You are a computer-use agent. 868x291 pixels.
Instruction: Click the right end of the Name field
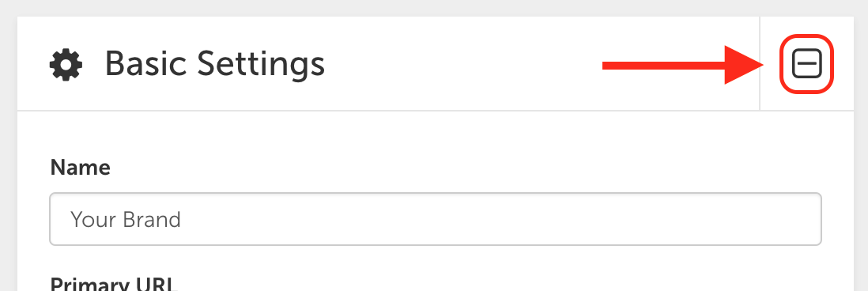[x=797, y=219]
